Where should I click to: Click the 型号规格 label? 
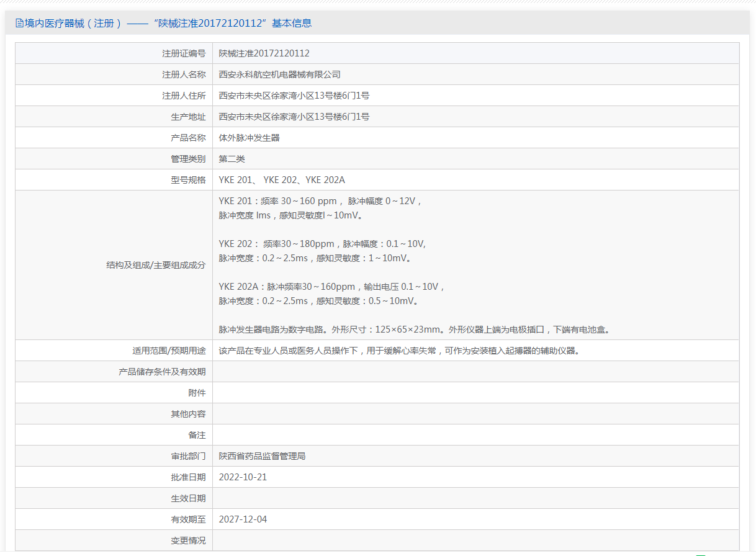[188, 180]
